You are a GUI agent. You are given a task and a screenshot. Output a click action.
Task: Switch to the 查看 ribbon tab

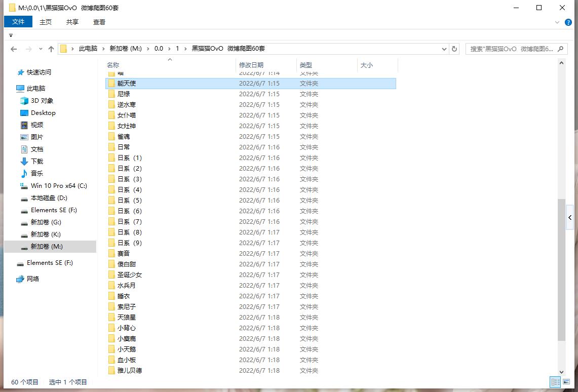click(99, 22)
